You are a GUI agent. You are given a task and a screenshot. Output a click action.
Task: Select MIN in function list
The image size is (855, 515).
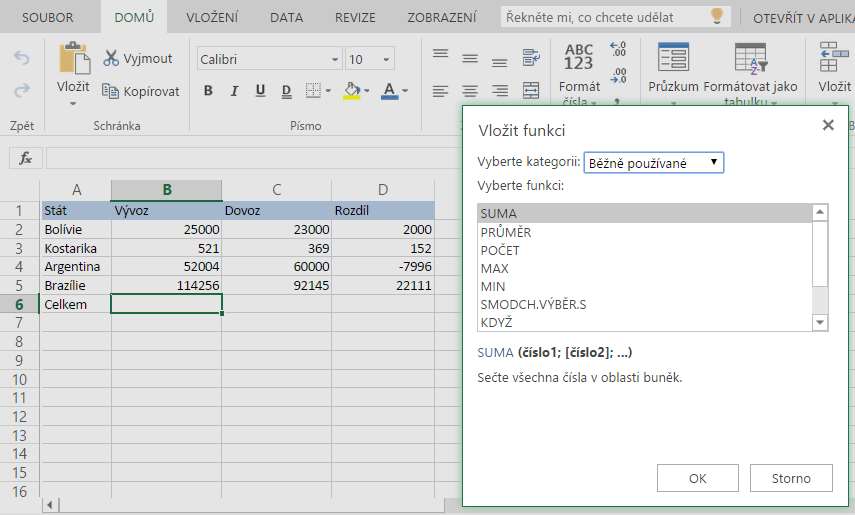pos(644,286)
